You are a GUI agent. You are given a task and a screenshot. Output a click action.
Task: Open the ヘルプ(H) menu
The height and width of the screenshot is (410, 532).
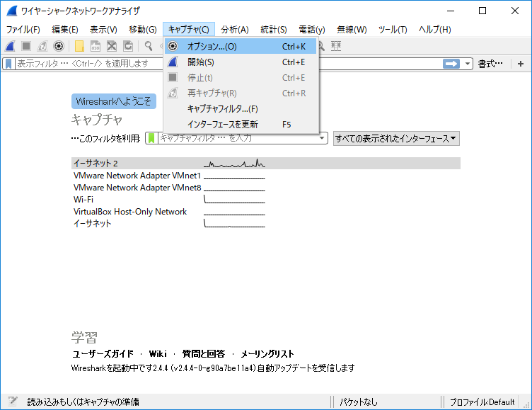click(x=434, y=30)
